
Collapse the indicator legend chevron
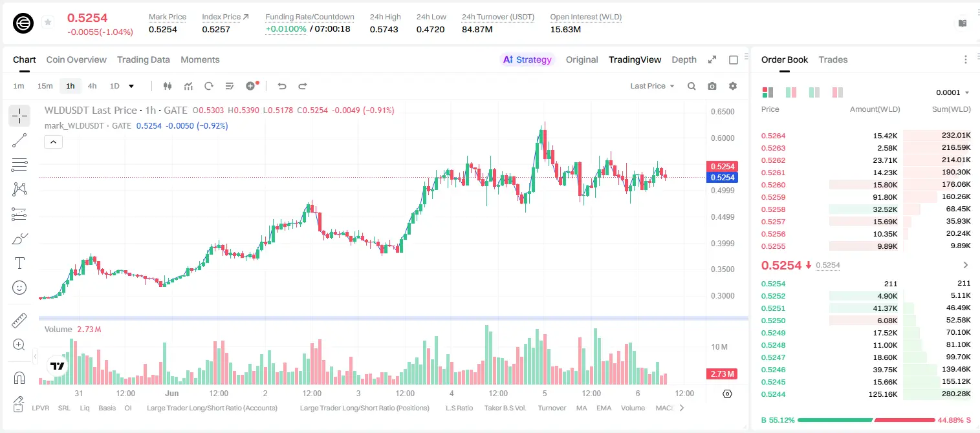click(x=53, y=142)
